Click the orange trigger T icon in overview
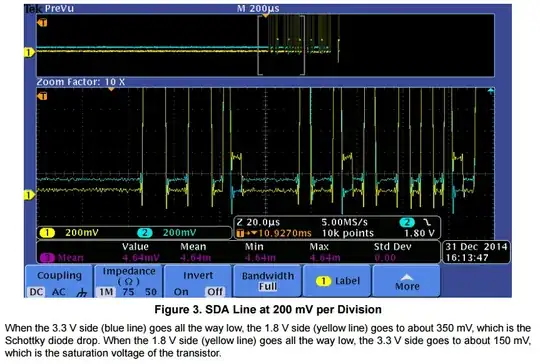 (42, 23)
